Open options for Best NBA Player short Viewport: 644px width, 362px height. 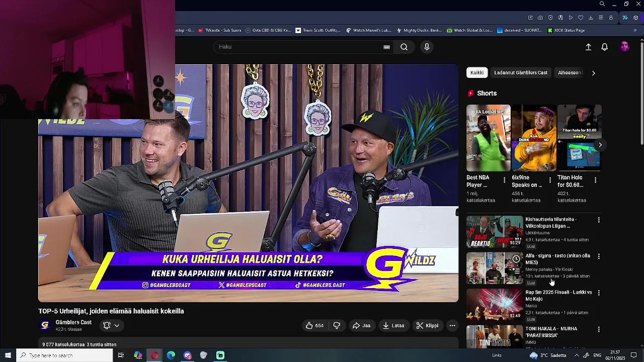click(x=504, y=180)
